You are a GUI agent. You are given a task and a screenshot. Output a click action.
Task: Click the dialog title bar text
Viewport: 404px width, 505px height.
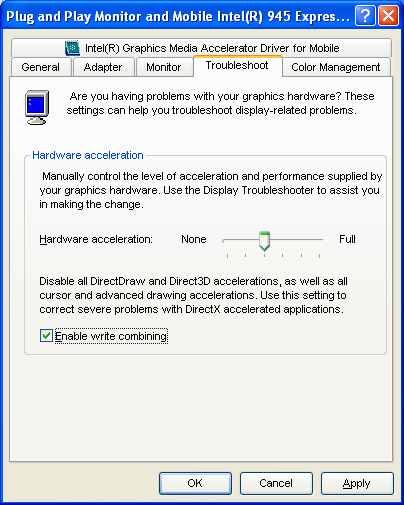coord(178,16)
